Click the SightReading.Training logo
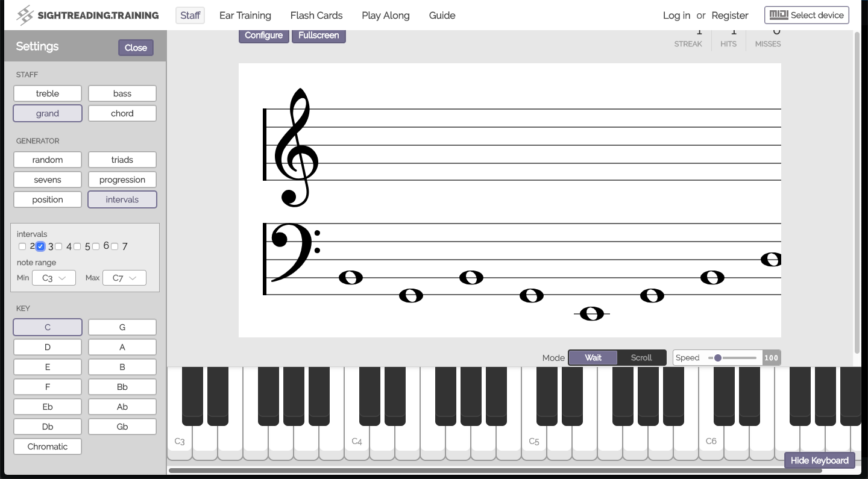 (87, 15)
